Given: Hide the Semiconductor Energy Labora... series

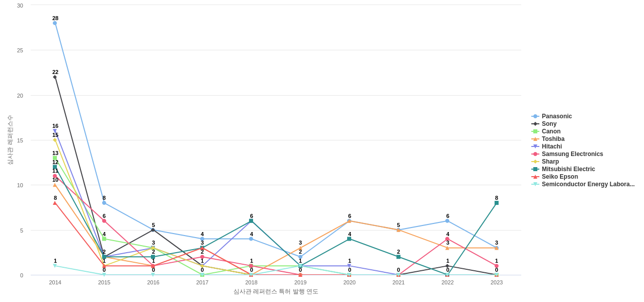Looking at the screenshot, I should [x=588, y=184].
